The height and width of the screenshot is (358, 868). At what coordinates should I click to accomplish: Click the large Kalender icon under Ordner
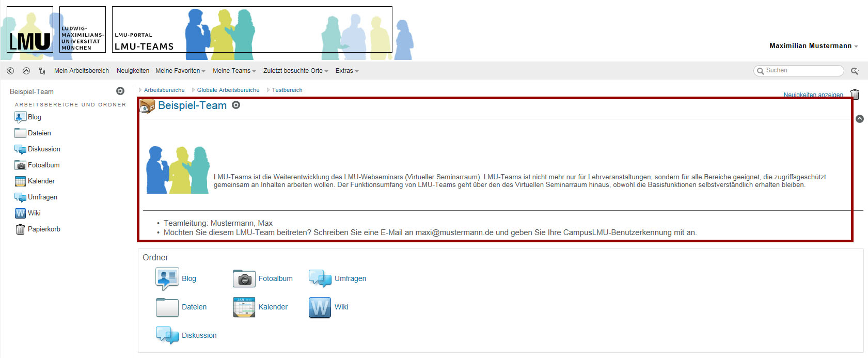(244, 307)
